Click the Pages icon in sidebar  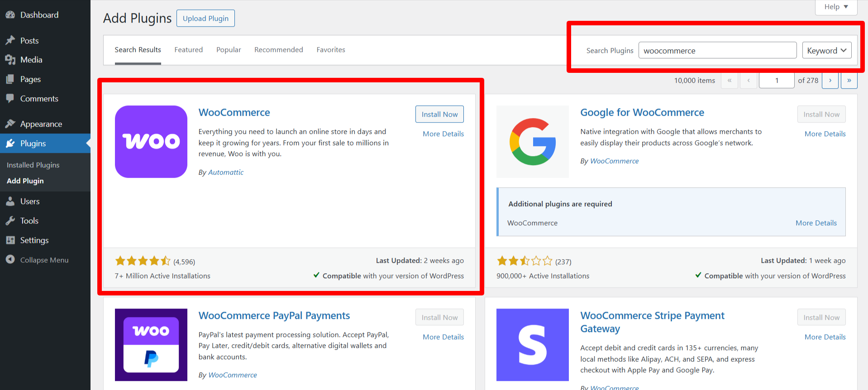pyautogui.click(x=10, y=79)
